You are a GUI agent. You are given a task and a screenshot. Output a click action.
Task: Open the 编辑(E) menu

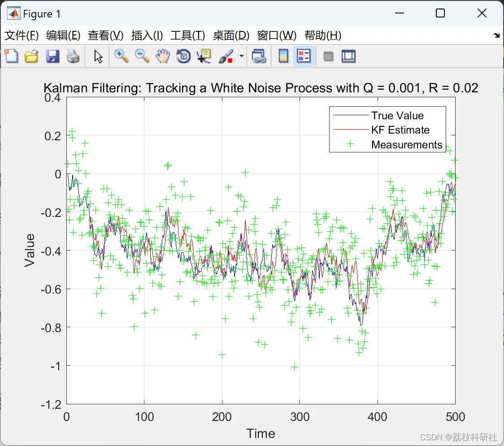[63, 35]
